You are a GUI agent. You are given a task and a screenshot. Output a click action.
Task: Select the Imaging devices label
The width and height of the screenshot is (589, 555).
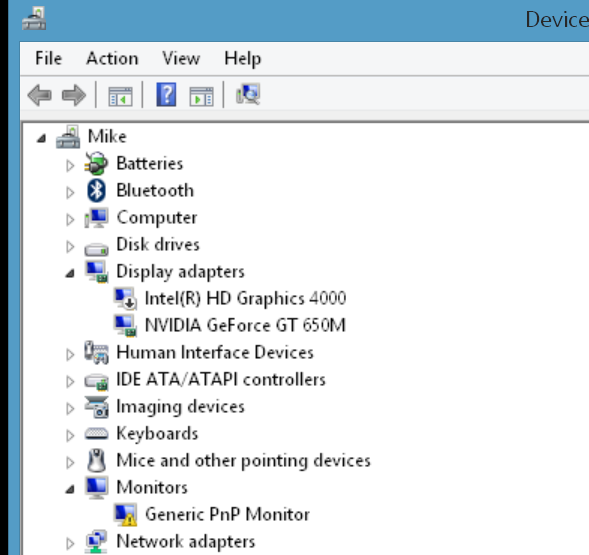point(180,407)
